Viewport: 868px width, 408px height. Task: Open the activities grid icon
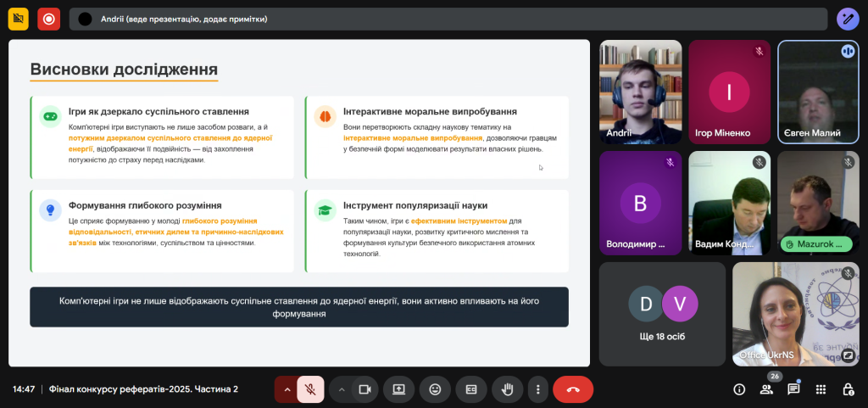(x=821, y=389)
